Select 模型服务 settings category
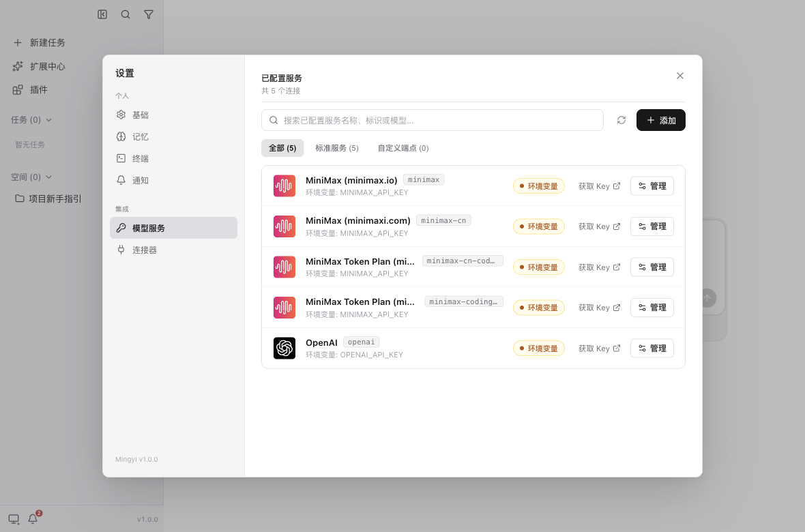 [x=173, y=228]
